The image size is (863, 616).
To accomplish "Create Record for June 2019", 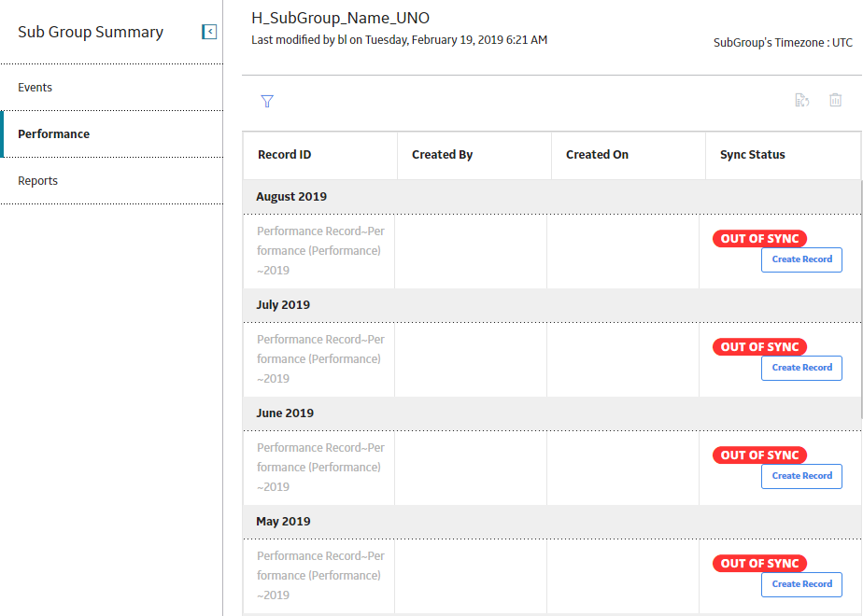I will tap(801, 476).
